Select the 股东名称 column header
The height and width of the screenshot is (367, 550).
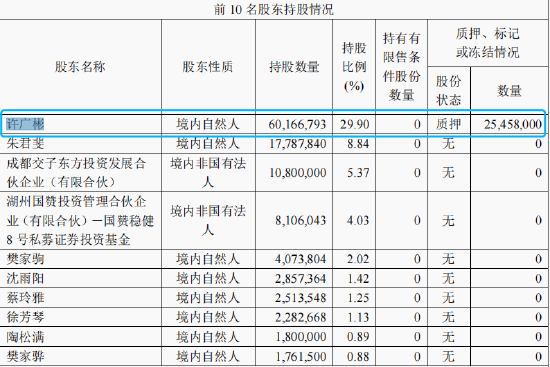(x=80, y=67)
